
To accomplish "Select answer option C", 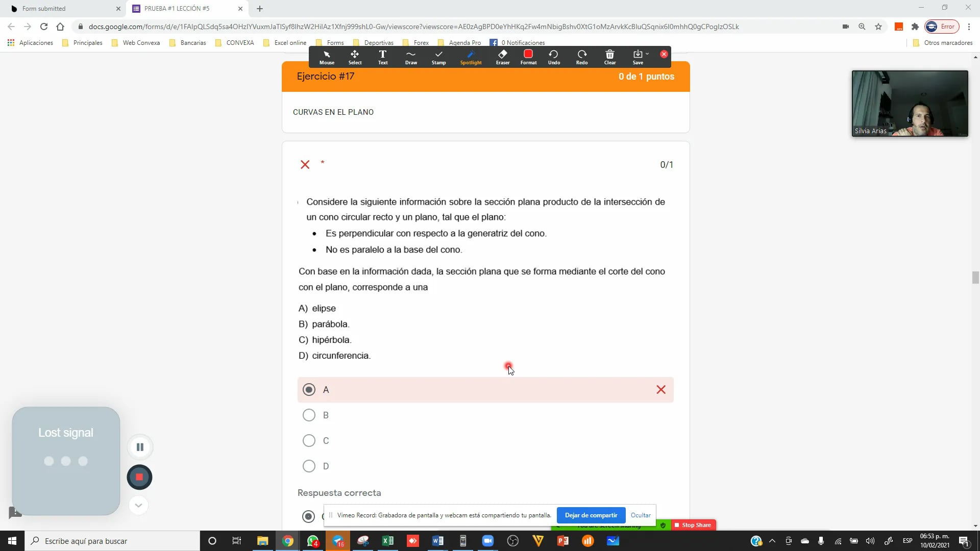I will point(309,440).
